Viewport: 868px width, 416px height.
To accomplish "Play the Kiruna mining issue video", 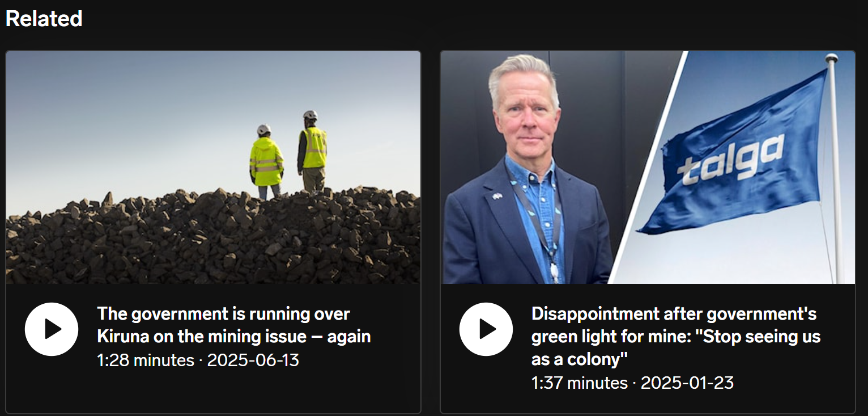I will click(x=52, y=329).
